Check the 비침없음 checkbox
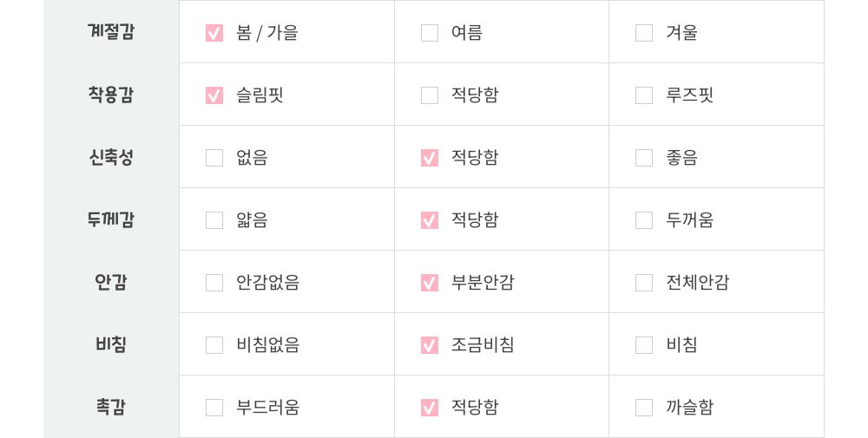 coord(214,345)
